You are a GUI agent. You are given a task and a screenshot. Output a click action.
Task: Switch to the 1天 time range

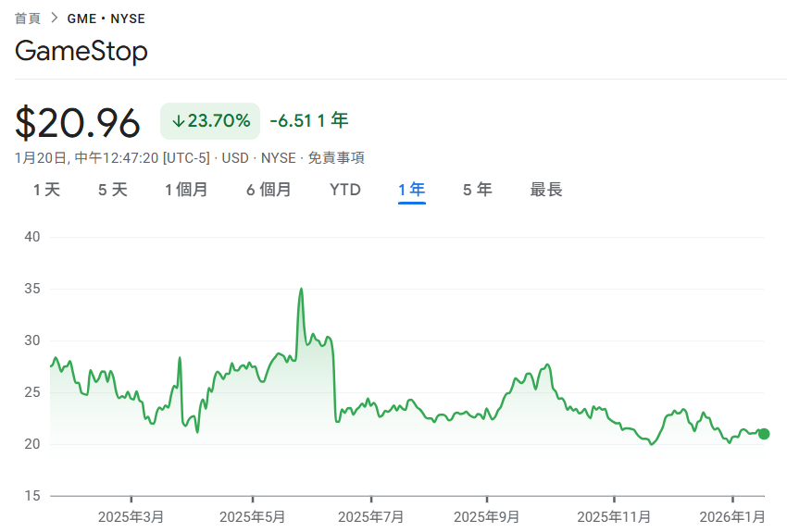pos(46,190)
